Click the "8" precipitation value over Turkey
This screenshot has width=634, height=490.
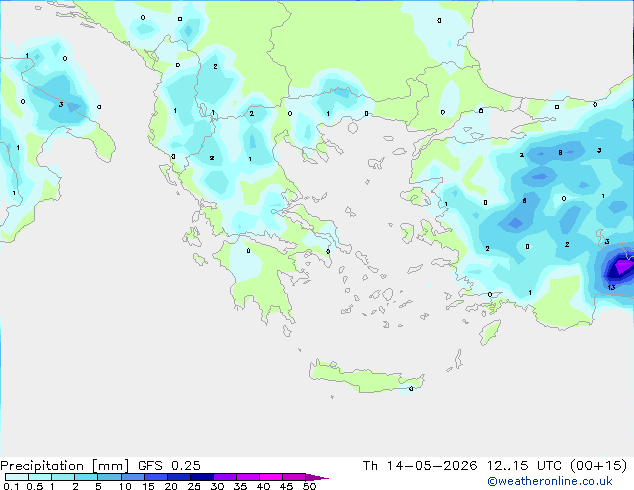point(560,152)
